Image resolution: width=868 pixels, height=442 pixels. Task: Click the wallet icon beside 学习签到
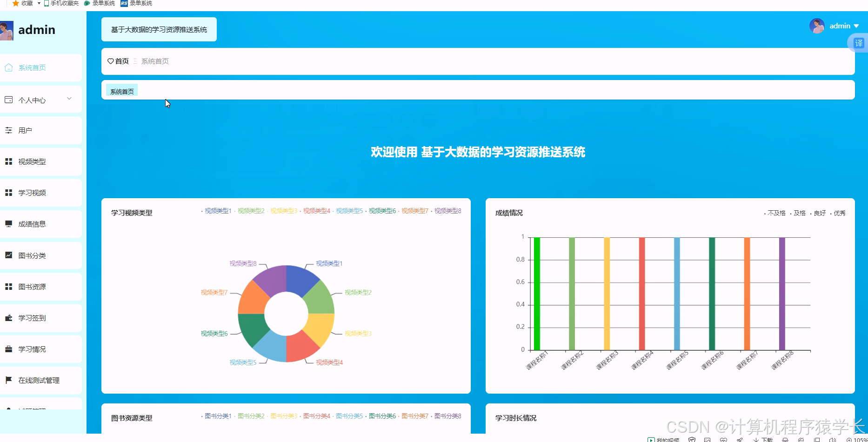[8, 318]
